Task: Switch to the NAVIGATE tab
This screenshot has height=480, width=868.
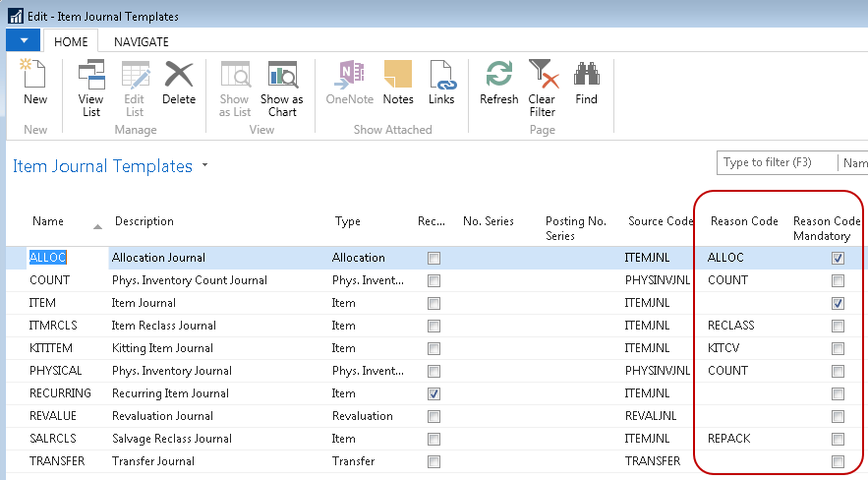Action: 141,41
